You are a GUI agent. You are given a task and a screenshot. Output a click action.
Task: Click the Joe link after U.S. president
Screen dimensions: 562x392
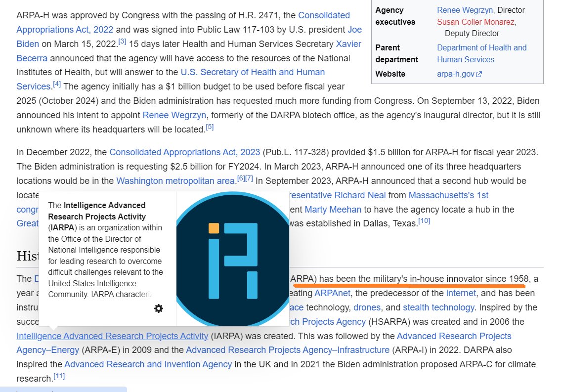[354, 30]
